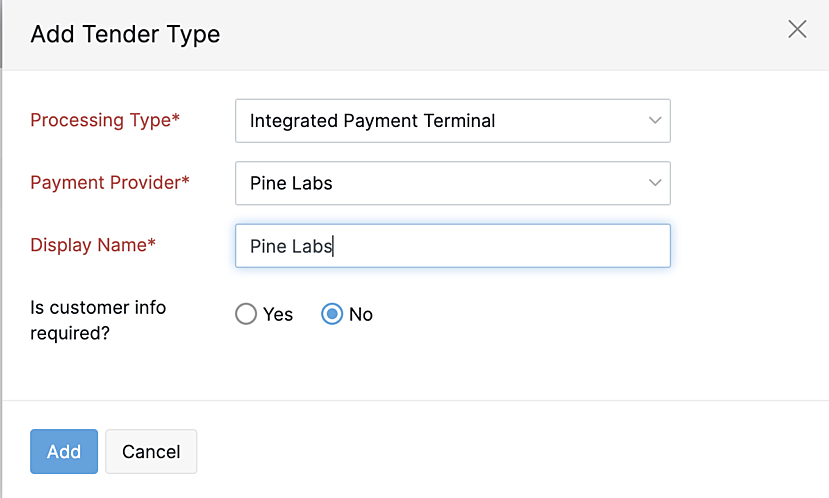Close the Add Tender Type dialog
Viewport: 829px width, 498px height.
tap(797, 29)
